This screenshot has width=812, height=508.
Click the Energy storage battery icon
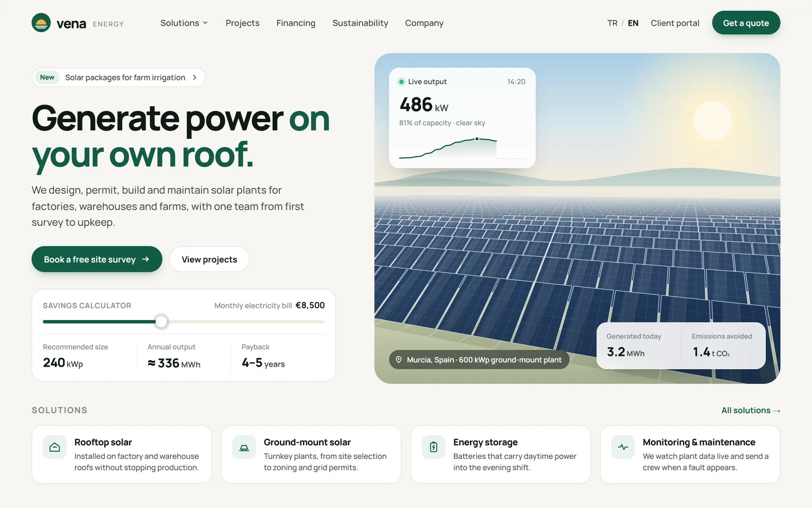tap(433, 447)
